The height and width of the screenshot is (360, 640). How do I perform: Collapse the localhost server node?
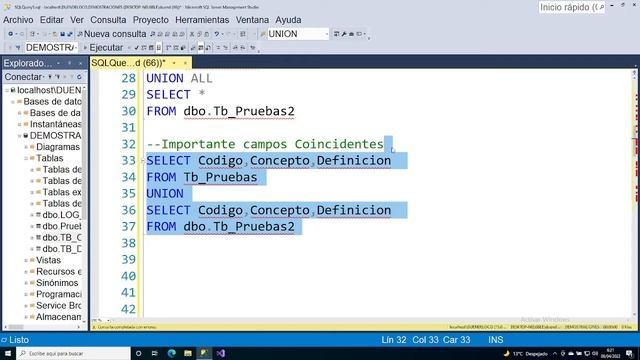click(7, 90)
